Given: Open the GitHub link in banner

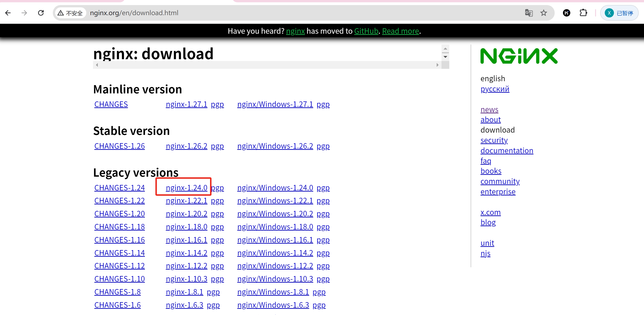Looking at the screenshot, I should [x=366, y=31].
